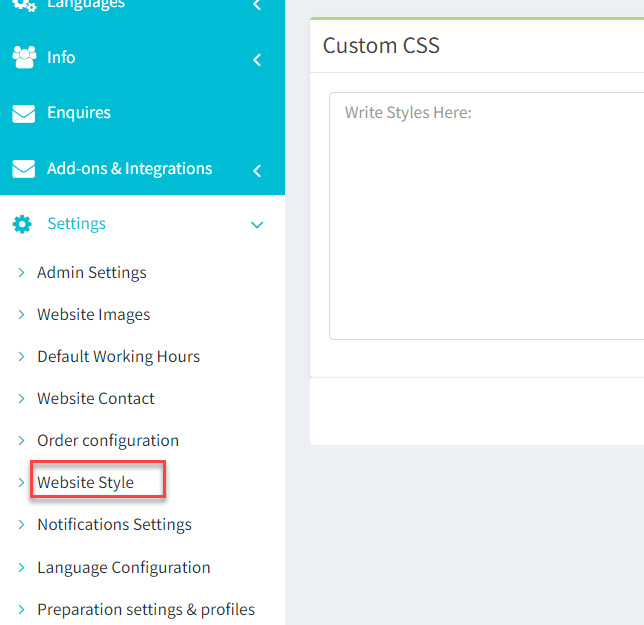This screenshot has height=625, width=644.
Task: Click the Info people group icon
Action: pyautogui.click(x=24, y=57)
